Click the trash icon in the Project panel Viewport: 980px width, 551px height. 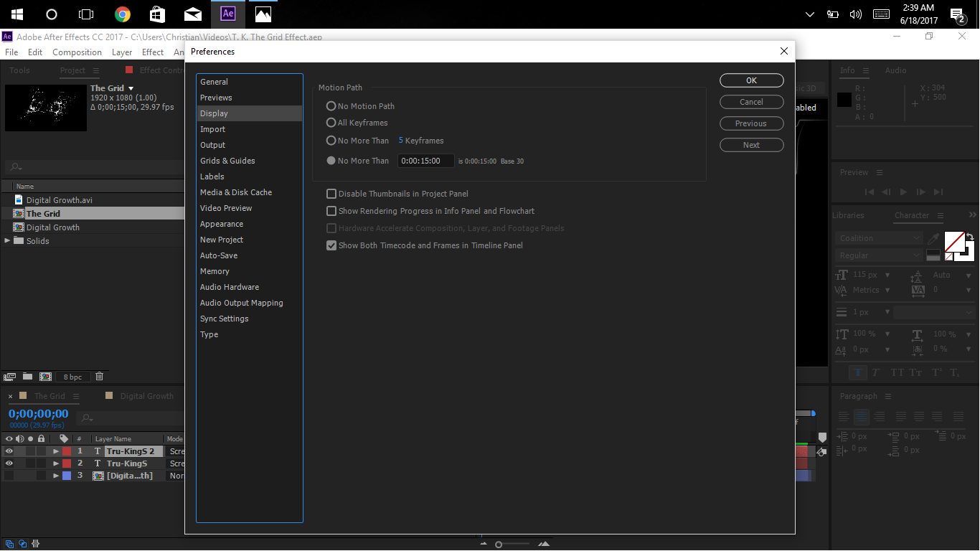pos(100,376)
